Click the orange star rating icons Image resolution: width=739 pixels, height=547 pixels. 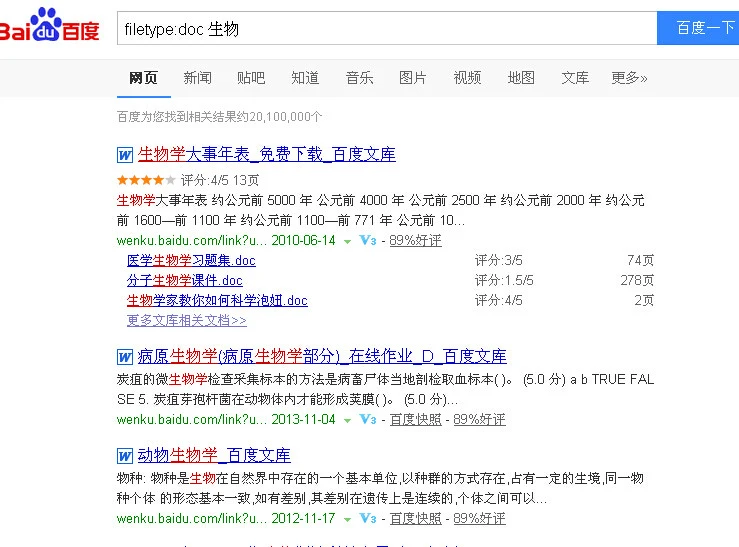click(146, 181)
